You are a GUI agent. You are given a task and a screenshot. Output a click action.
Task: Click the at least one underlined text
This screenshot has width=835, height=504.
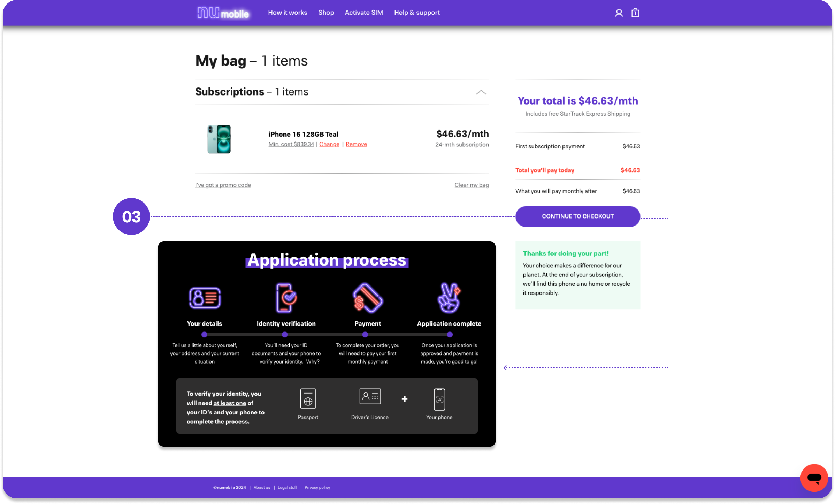(230, 403)
